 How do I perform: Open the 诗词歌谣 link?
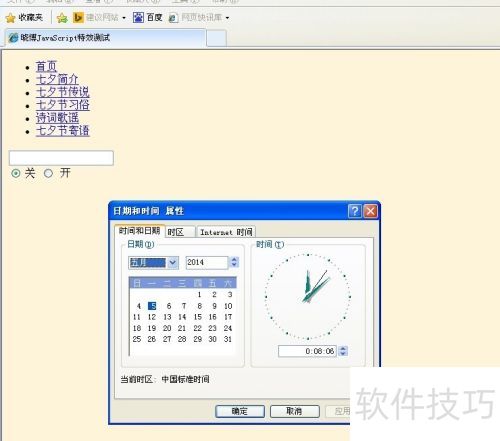(57, 117)
